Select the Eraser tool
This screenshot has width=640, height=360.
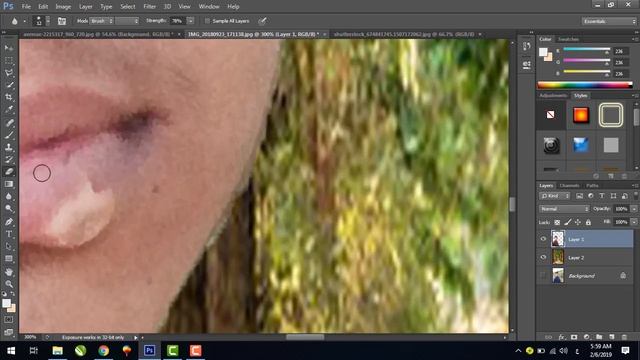tap(9, 172)
